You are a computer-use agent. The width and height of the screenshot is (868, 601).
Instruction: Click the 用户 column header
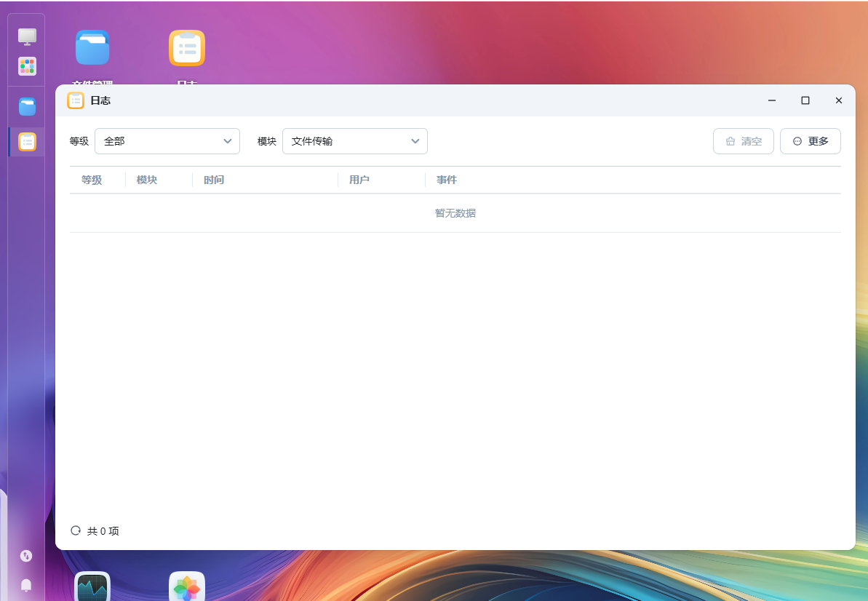coord(359,180)
